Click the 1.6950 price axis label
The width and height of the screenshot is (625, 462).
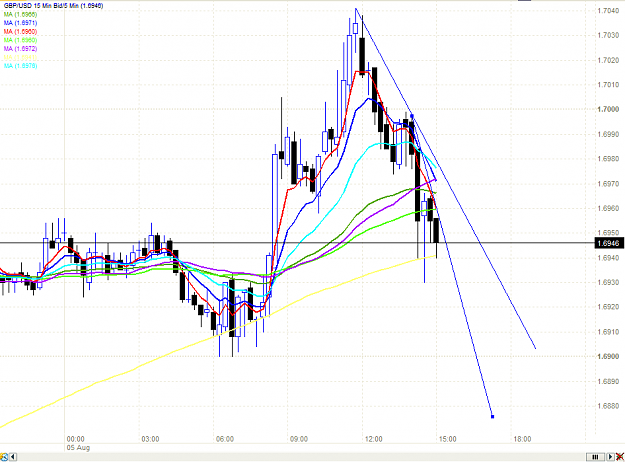click(x=608, y=232)
